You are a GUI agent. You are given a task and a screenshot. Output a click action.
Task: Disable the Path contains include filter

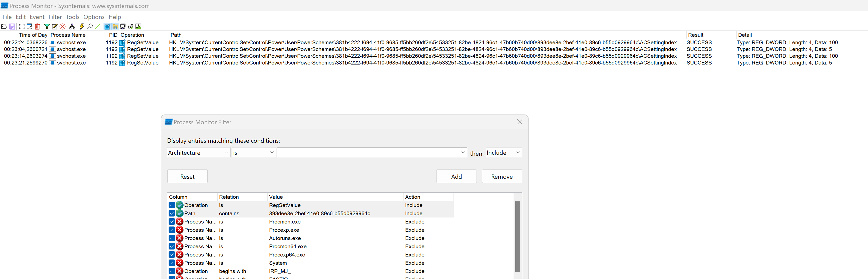pyautogui.click(x=172, y=213)
